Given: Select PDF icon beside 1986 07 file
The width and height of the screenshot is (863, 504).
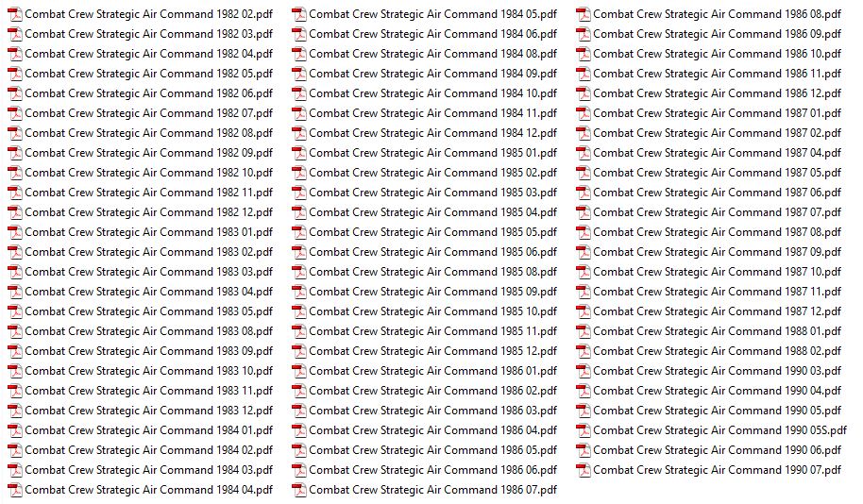Looking at the screenshot, I should [299, 490].
